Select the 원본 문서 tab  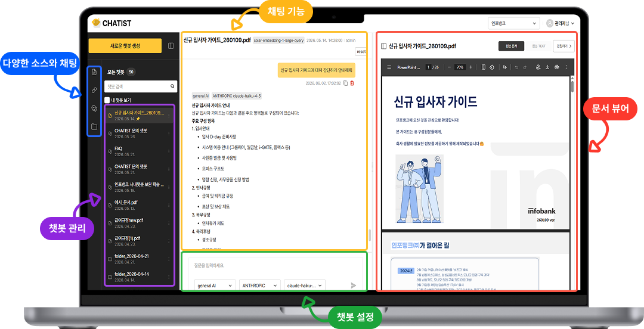coord(512,46)
